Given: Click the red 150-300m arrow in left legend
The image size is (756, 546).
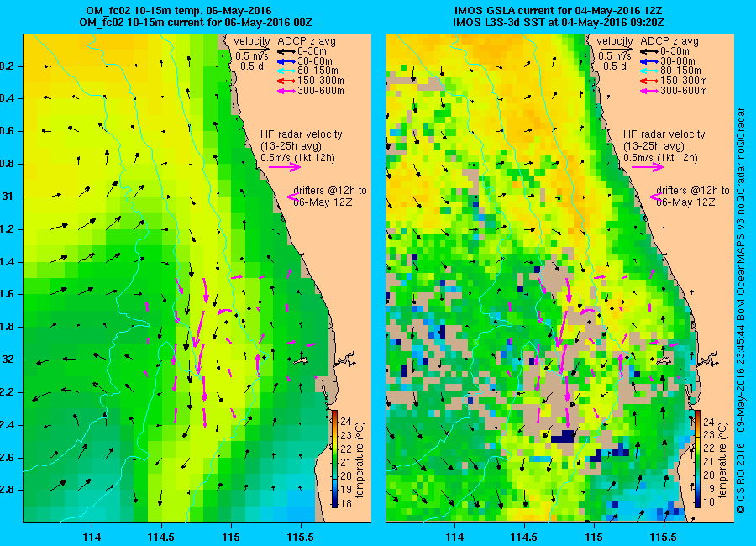Looking at the screenshot, I should [286, 81].
